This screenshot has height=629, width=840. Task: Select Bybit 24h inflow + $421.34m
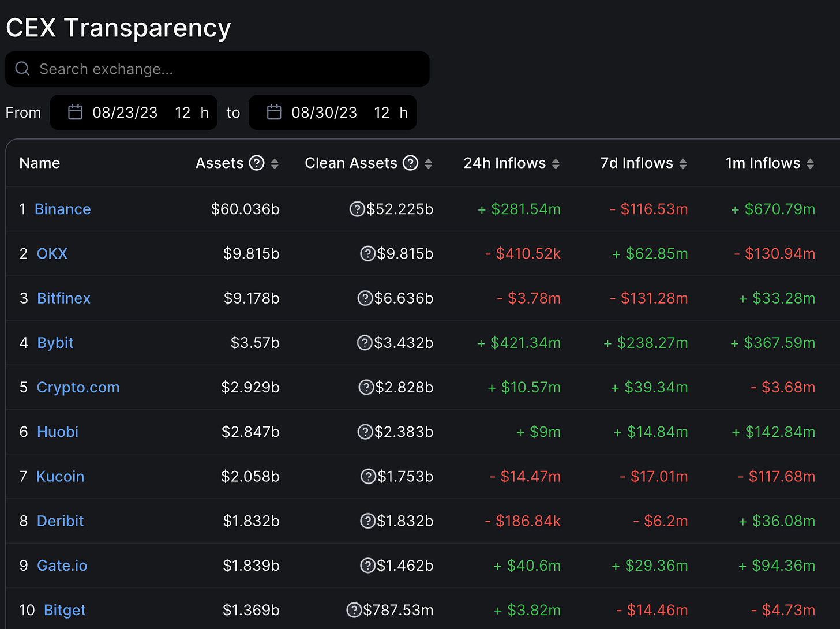[x=519, y=343]
